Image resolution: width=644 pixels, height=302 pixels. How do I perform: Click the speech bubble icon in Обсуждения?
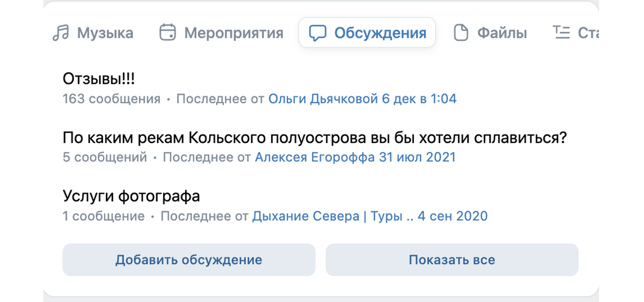click(x=317, y=33)
